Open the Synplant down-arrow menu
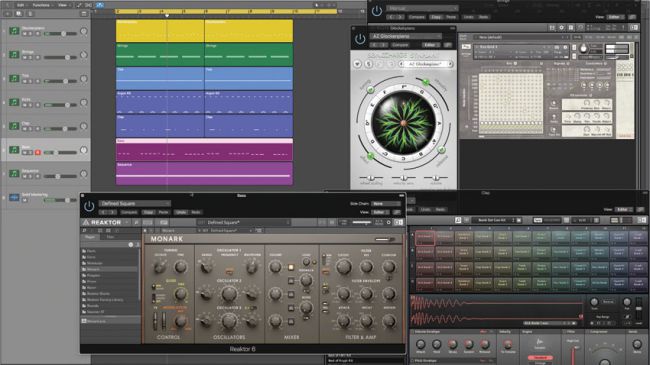 pyautogui.click(x=357, y=64)
